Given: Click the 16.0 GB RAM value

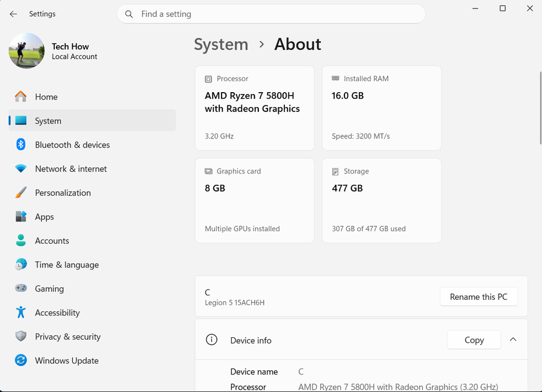Looking at the screenshot, I should [347, 96].
